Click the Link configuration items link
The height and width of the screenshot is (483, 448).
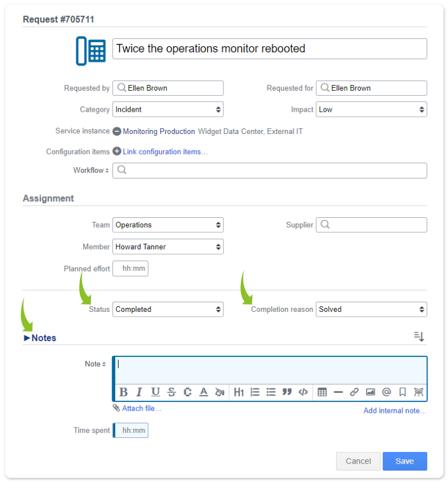click(x=165, y=152)
